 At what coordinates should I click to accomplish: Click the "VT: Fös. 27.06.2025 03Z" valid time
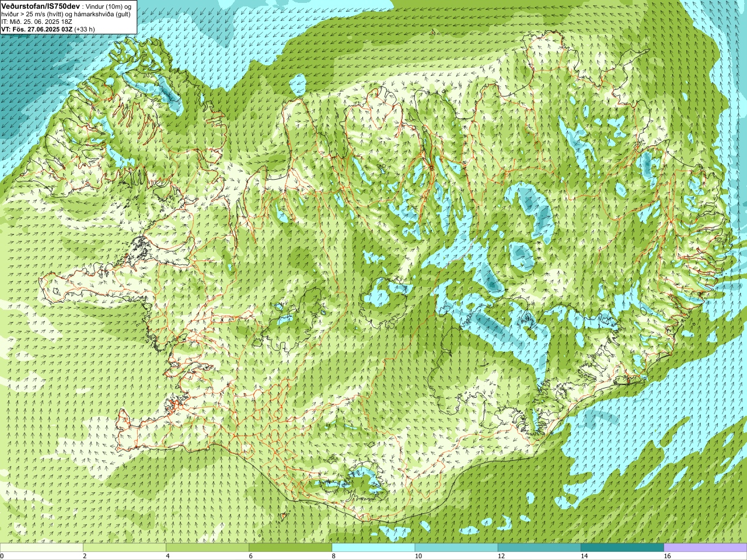pos(36,29)
